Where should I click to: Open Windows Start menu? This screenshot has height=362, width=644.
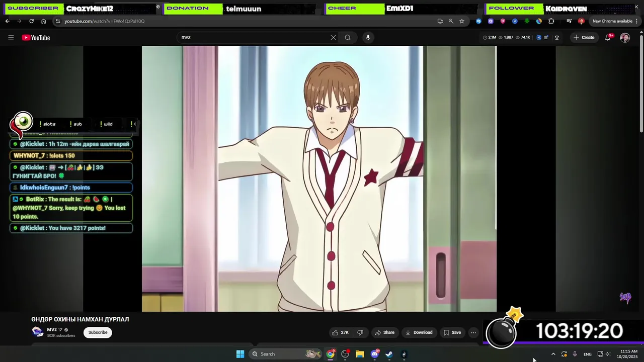(240, 354)
